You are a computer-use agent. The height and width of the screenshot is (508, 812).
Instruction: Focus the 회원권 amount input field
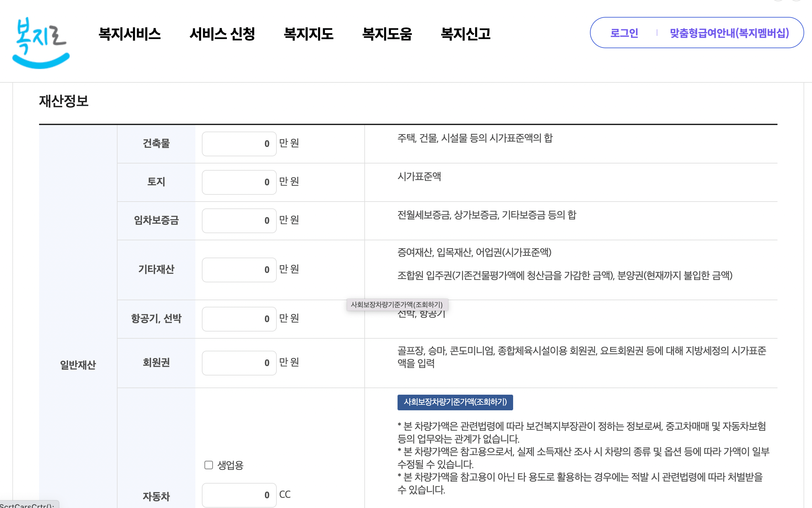pyautogui.click(x=239, y=363)
